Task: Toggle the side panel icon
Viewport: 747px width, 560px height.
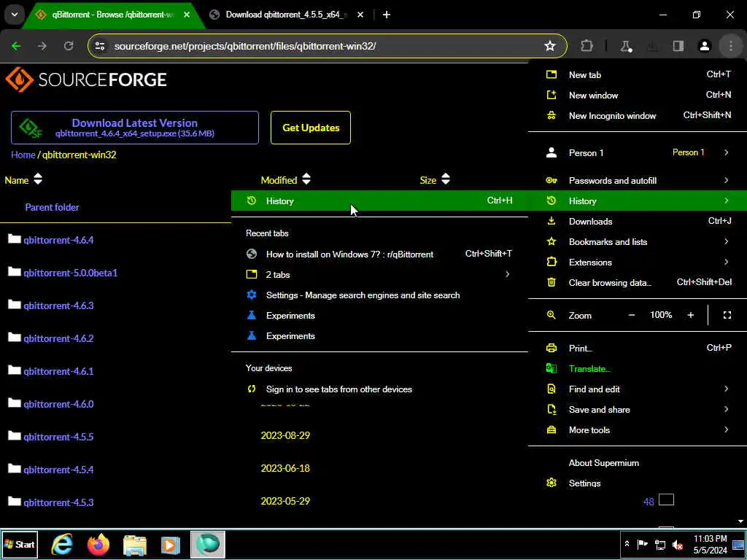Action: click(x=678, y=46)
